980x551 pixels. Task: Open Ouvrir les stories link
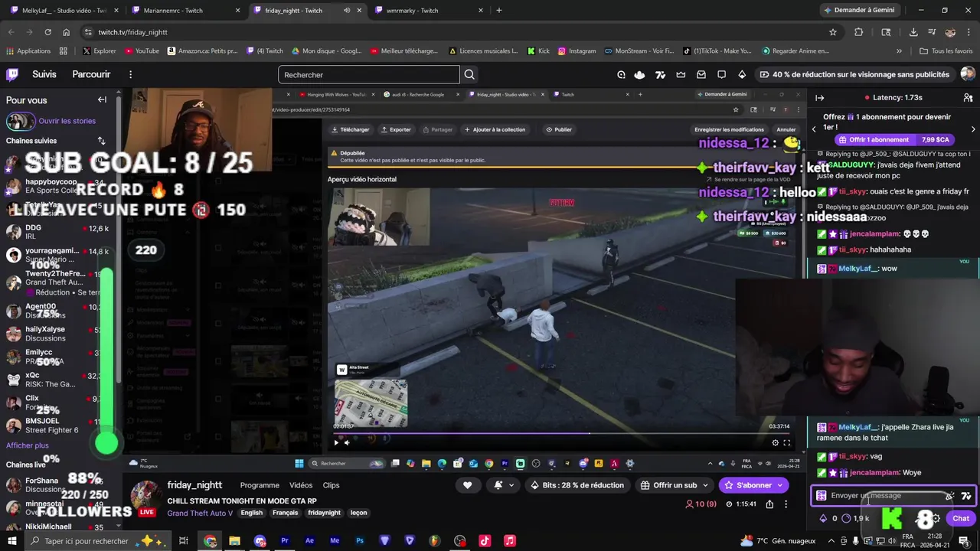click(x=67, y=121)
